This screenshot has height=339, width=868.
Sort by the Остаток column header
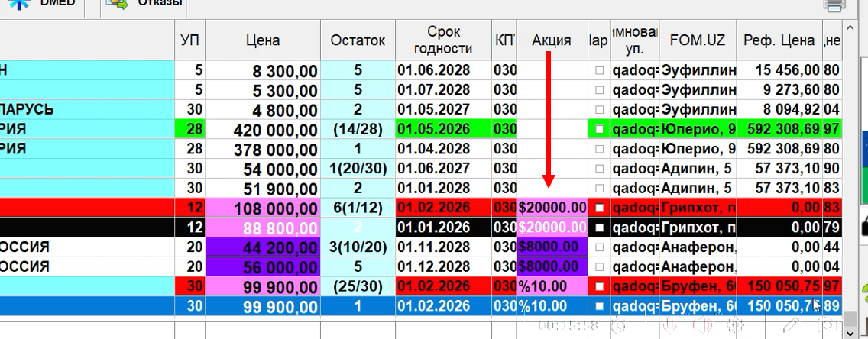click(x=358, y=40)
